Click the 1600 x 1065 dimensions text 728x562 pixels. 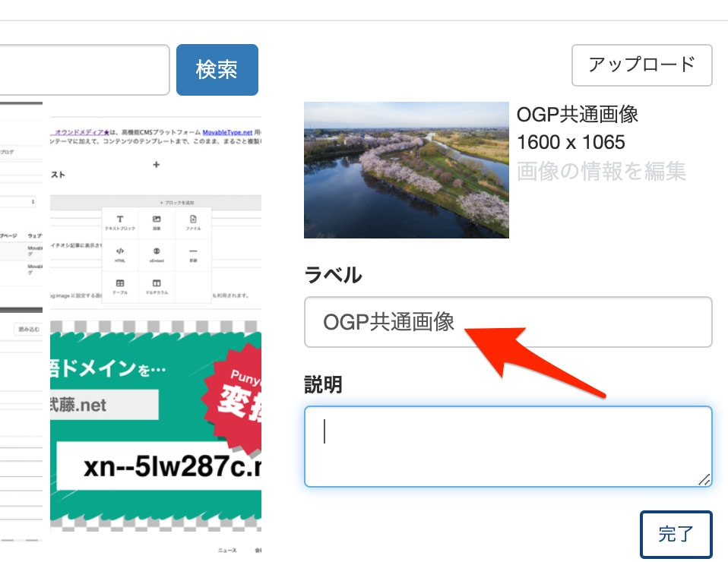571,142
